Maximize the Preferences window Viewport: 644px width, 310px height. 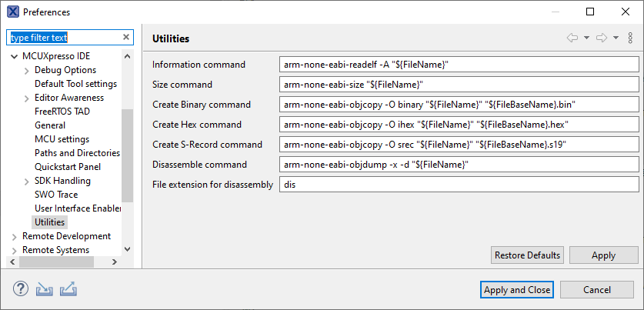pos(590,12)
